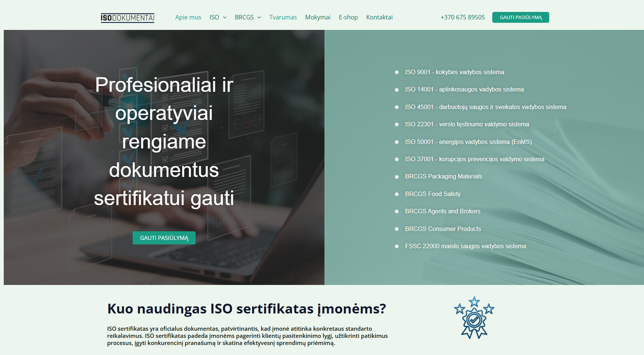644x355 pixels.
Task: Click the header Gauti pasiūlymą button
Action: click(520, 17)
